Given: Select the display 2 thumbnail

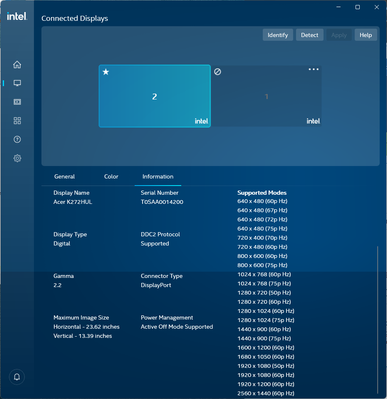Looking at the screenshot, I should (x=155, y=96).
